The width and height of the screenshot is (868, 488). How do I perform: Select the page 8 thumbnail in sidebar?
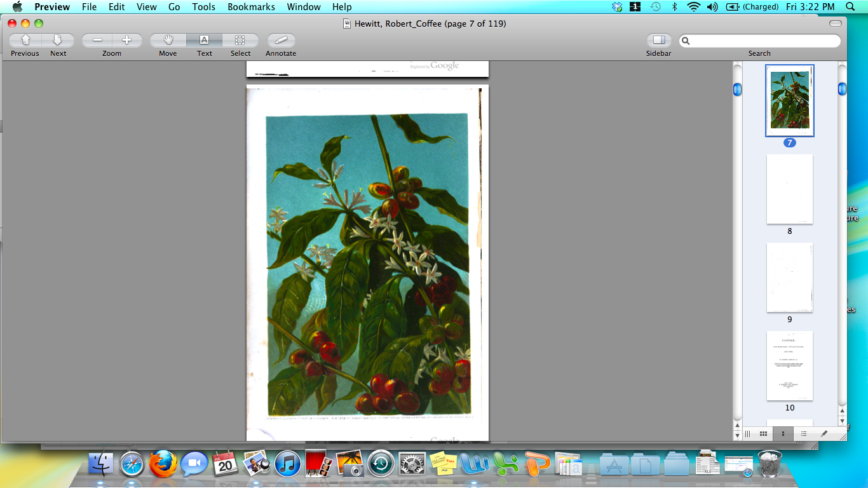click(x=789, y=189)
